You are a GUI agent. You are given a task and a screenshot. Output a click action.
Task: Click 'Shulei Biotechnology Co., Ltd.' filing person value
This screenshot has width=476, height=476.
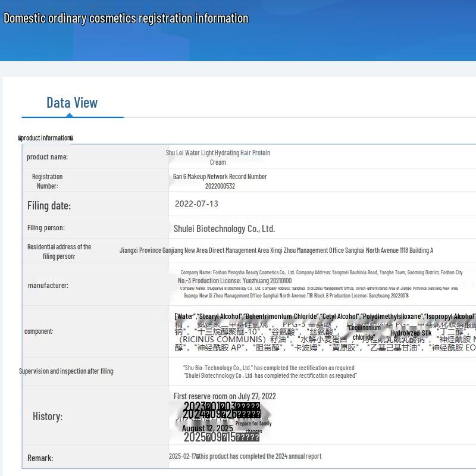(x=224, y=228)
